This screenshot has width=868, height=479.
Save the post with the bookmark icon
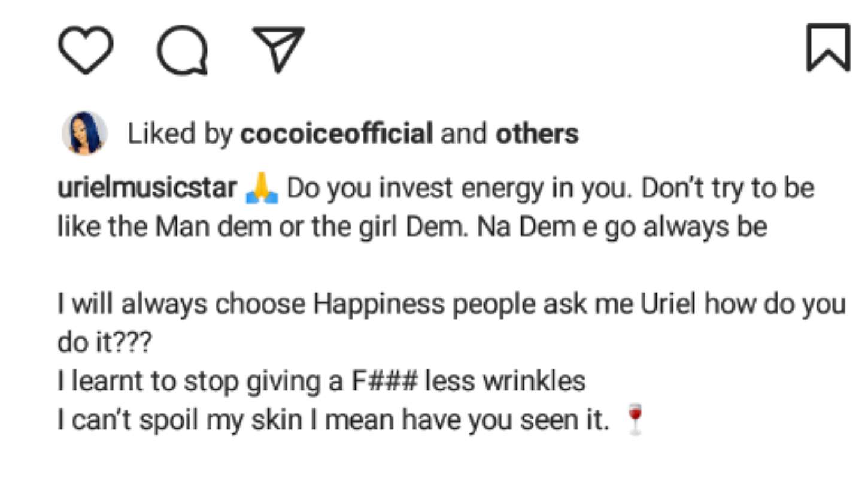[x=828, y=48]
